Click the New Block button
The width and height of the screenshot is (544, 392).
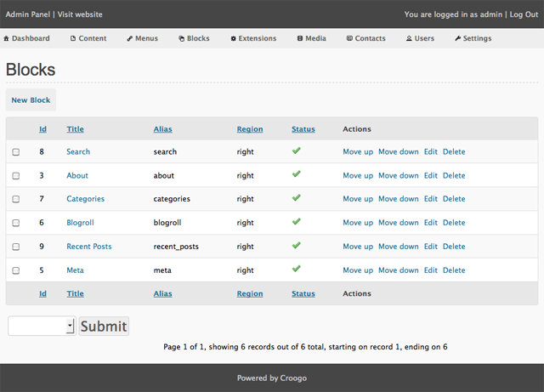tap(31, 100)
